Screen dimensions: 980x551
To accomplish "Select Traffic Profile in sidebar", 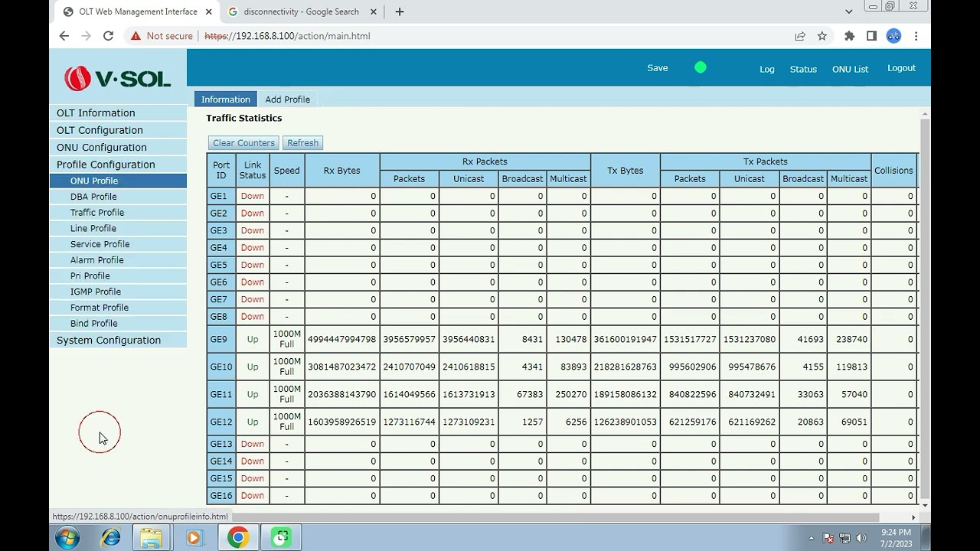I will click(x=119, y=213).
